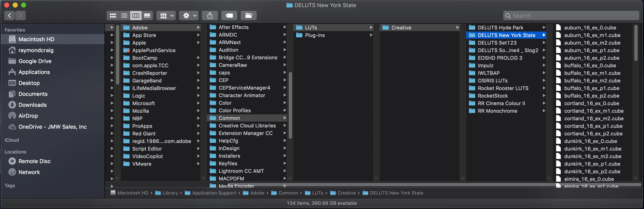Select the DELUTS Hyde Park folder
Viewport: 644px width, 209px height.
506,27
